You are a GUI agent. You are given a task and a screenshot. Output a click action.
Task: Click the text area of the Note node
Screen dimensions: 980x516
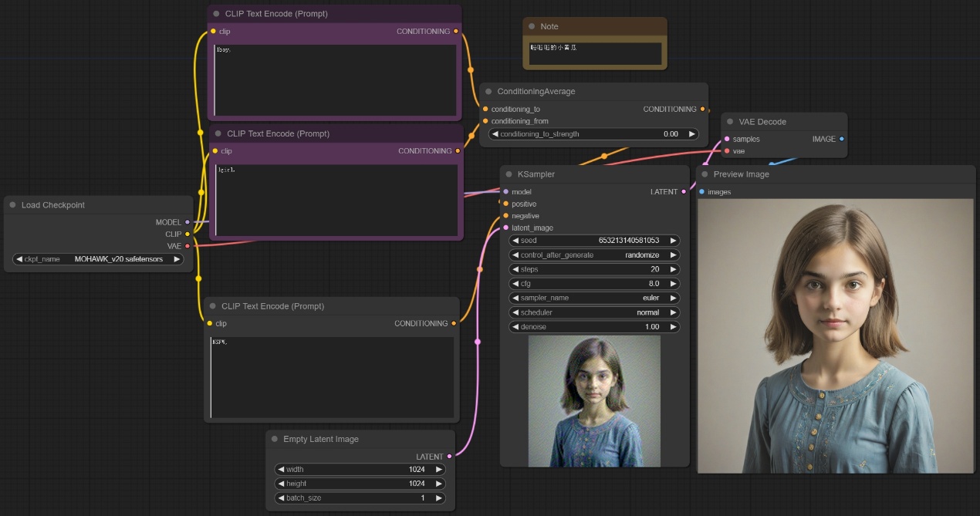(x=594, y=53)
